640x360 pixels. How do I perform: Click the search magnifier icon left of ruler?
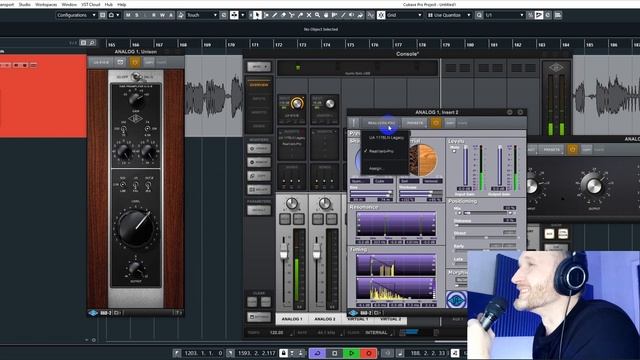point(92,42)
